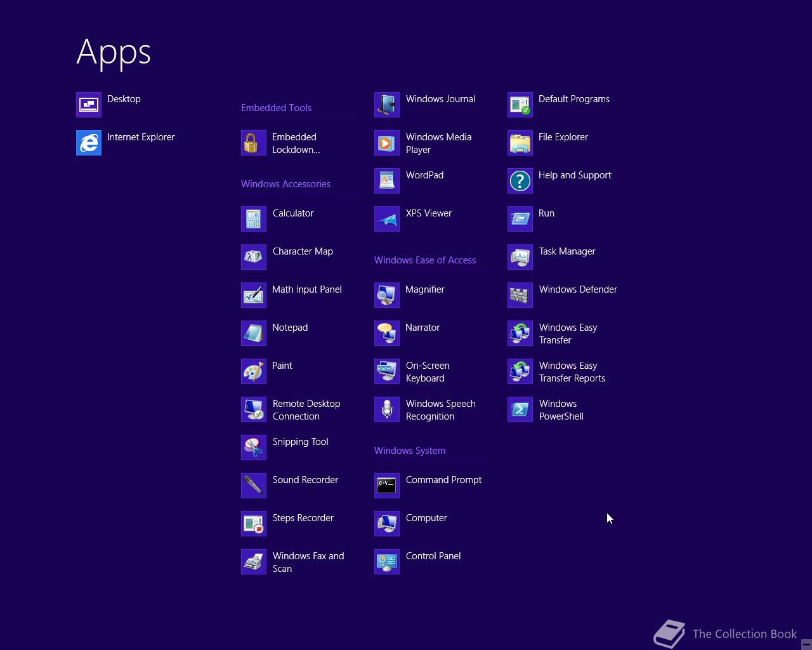
Task: Click the Steps Recorder label
Action: coord(303,518)
